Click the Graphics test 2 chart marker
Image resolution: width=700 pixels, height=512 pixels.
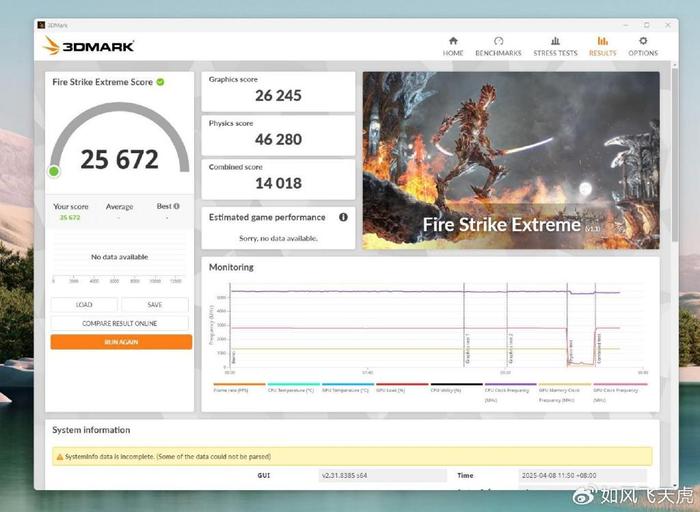(510, 349)
